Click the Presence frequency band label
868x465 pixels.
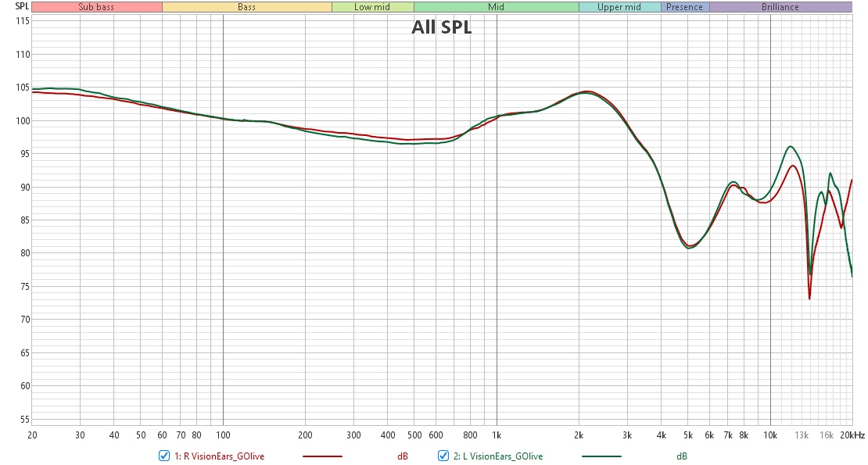point(685,7)
